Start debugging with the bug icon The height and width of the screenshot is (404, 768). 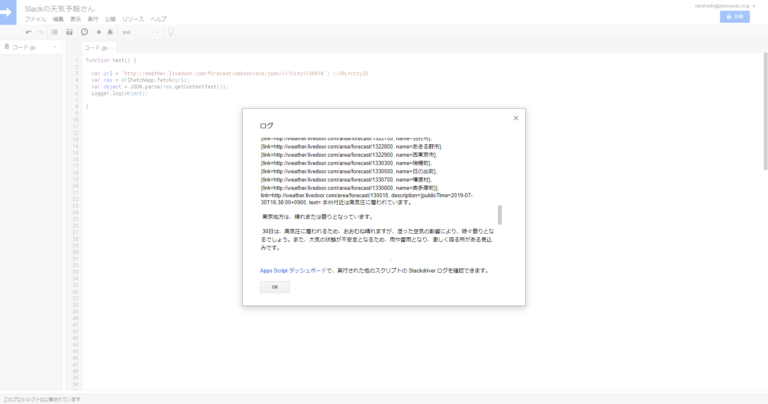click(110, 32)
